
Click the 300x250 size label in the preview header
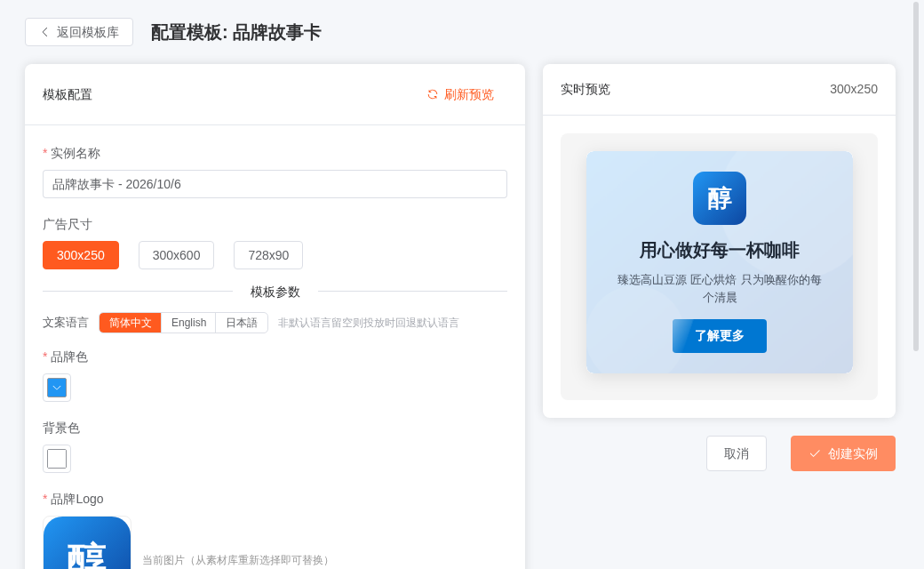pos(853,89)
